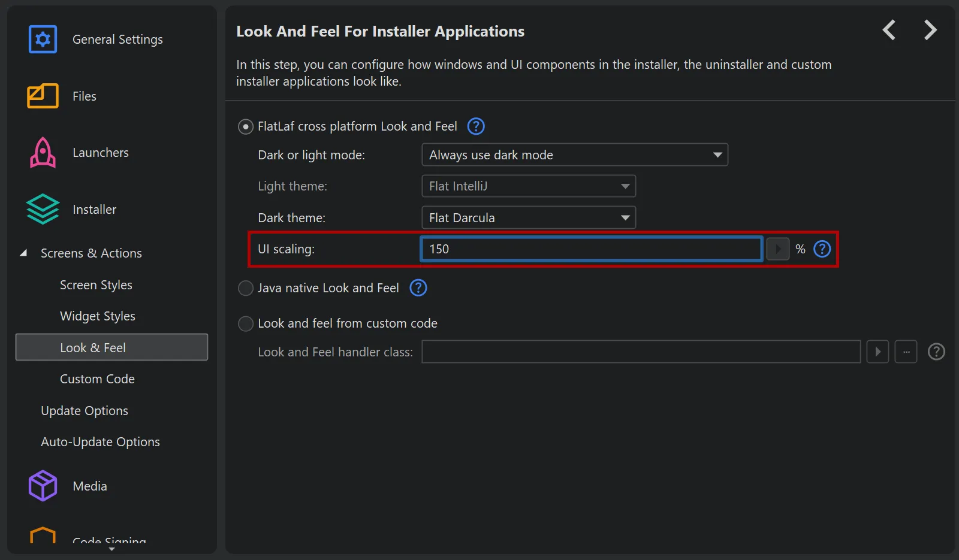Click the UI scaling input field

[x=590, y=249]
